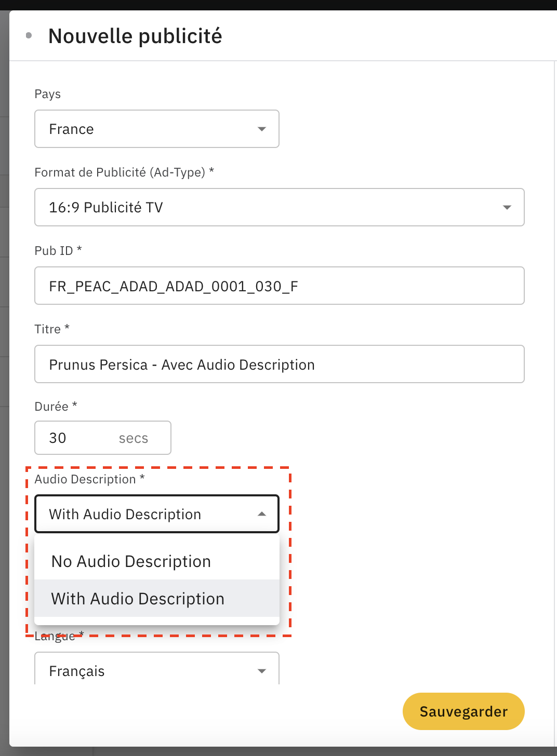This screenshot has height=756, width=557.
Task: Click the Sauvegarder button
Action: [x=463, y=711]
